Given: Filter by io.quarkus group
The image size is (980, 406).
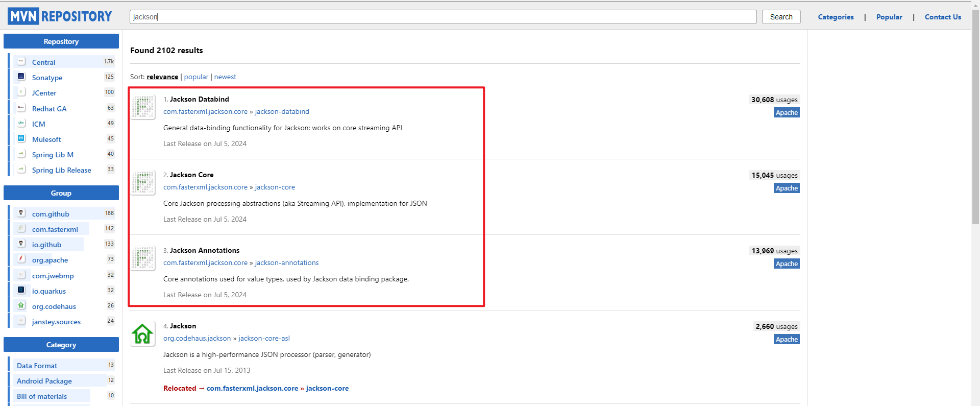Looking at the screenshot, I should coord(49,291).
